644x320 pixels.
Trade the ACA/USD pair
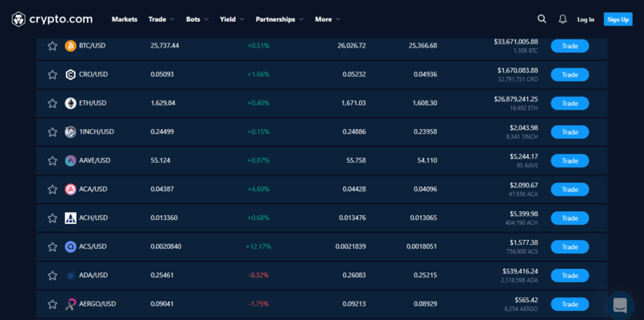pos(570,189)
